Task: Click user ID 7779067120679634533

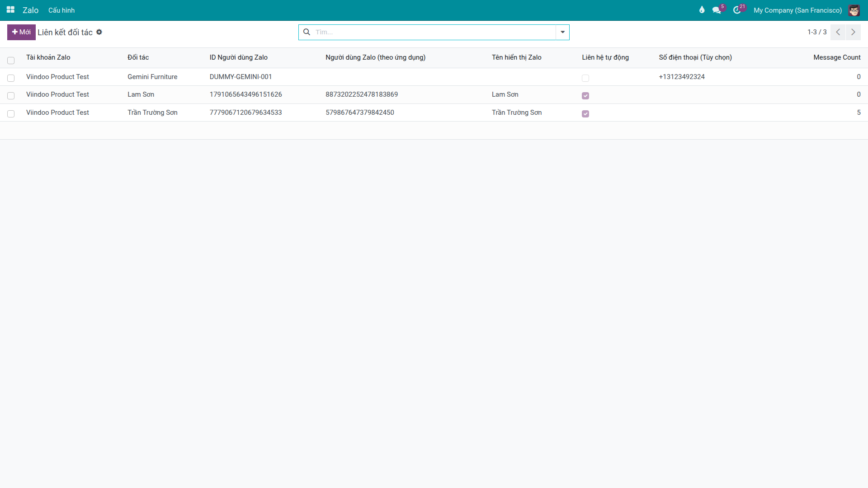Action: 245,113
